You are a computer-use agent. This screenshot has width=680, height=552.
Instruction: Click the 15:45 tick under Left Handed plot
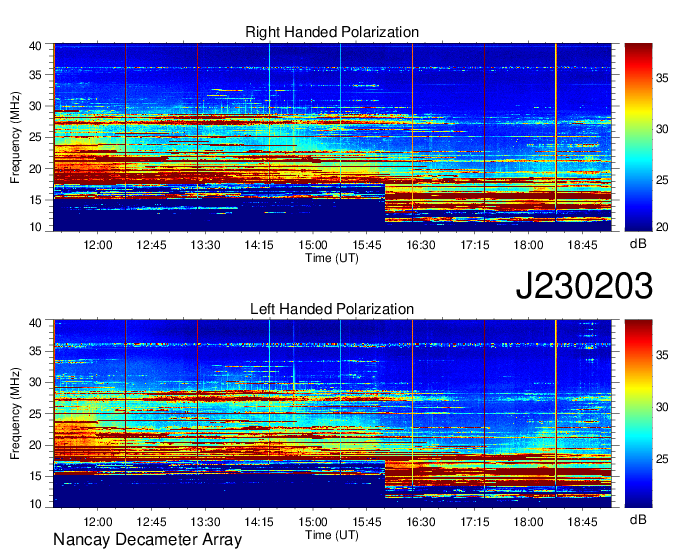[367, 522]
